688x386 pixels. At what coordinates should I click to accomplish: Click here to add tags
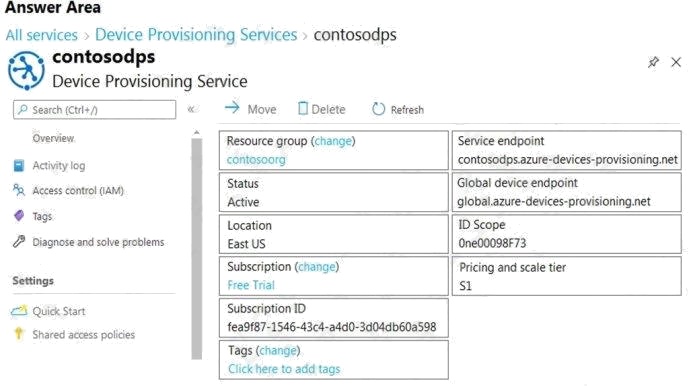[x=284, y=369]
